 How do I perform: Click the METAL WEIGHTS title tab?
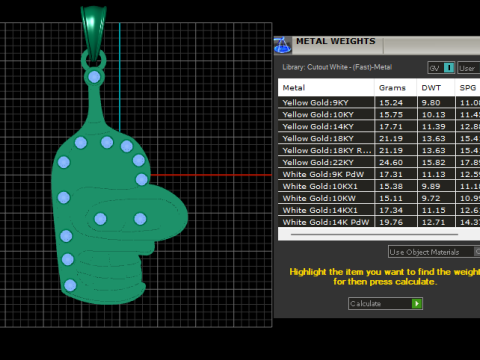point(336,41)
